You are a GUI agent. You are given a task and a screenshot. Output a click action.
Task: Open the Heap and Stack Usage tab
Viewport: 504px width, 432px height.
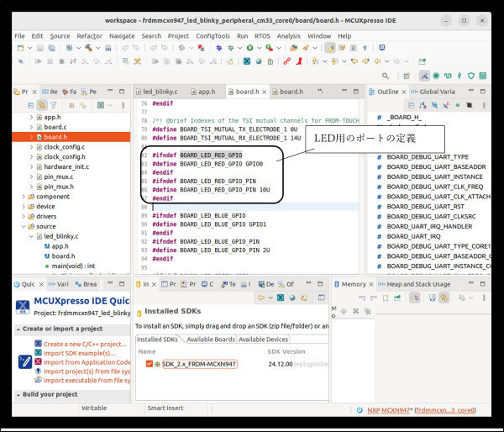point(417,284)
